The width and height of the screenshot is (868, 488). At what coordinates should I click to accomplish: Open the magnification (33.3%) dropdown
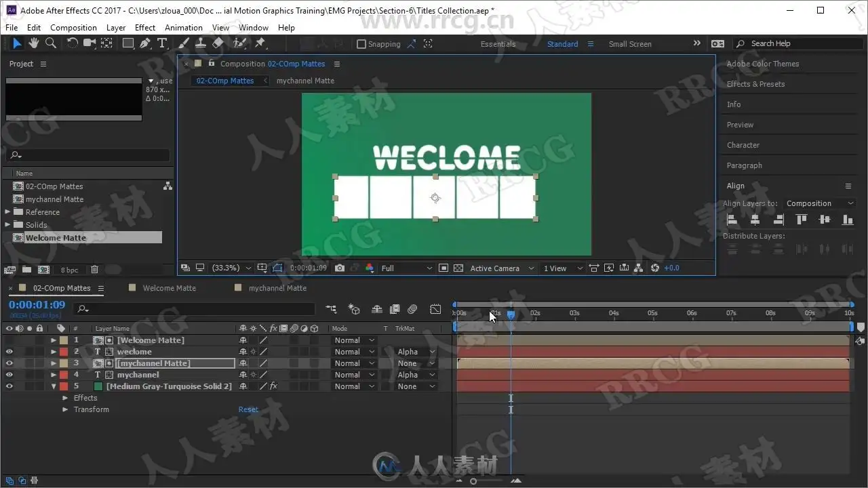click(x=231, y=268)
